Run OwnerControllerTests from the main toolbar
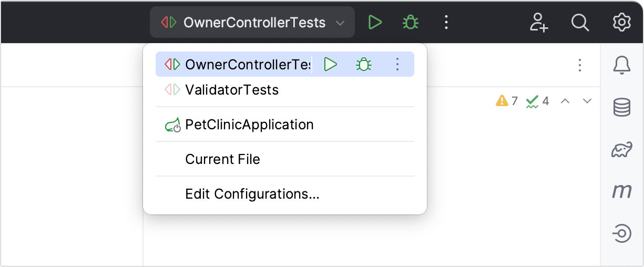 click(x=375, y=23)
